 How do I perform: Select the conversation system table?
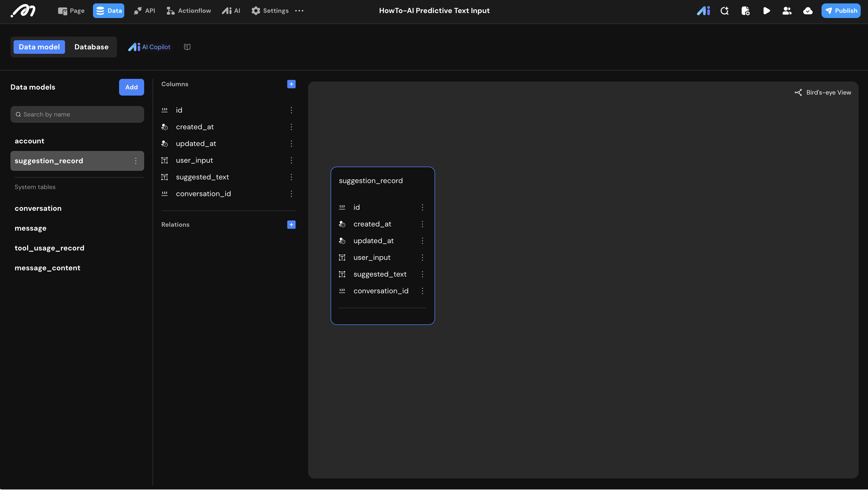pos(38,208)
